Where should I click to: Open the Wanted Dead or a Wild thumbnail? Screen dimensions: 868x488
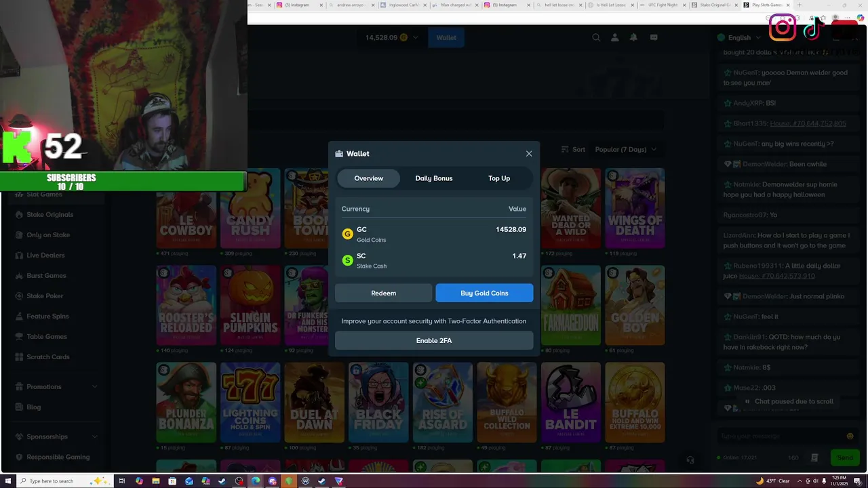tap(571, 208)
